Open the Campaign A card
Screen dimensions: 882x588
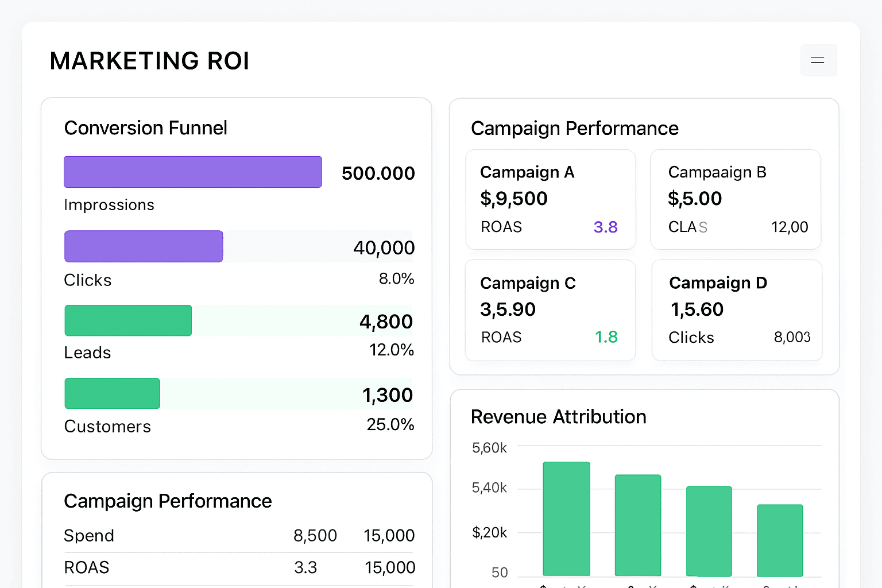click(550, 199)
